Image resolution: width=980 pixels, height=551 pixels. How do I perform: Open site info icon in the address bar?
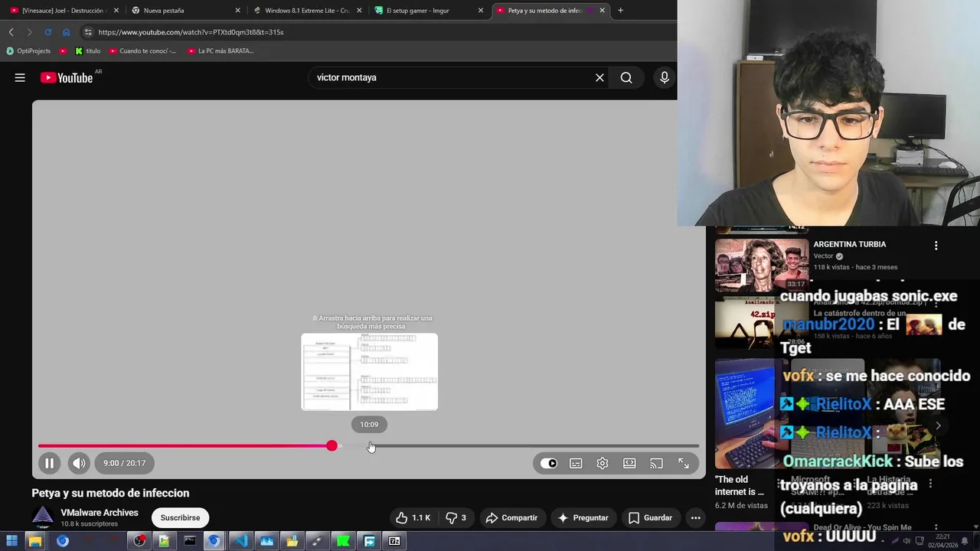pos(88,32)
